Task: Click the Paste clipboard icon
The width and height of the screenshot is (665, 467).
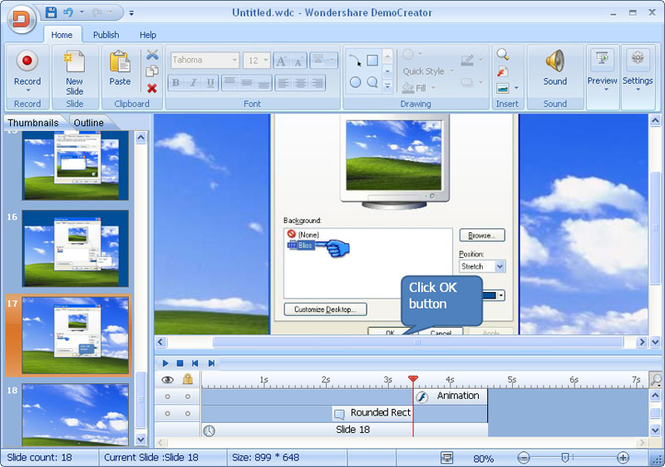Action: tap(120, 62)
